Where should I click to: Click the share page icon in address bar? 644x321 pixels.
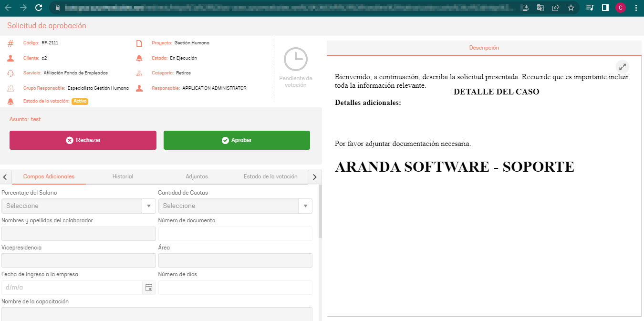click(556, 8)
